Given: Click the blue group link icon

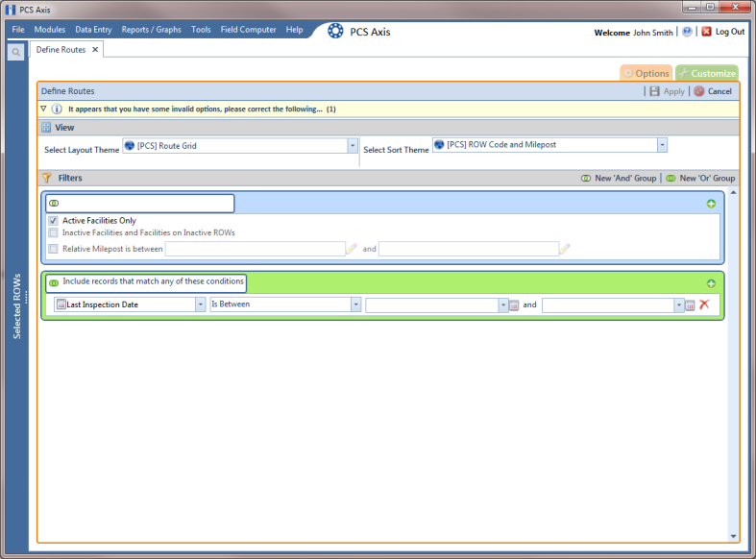Looking at the screenshot, I should pyautogui.click(x=54, y=204).
